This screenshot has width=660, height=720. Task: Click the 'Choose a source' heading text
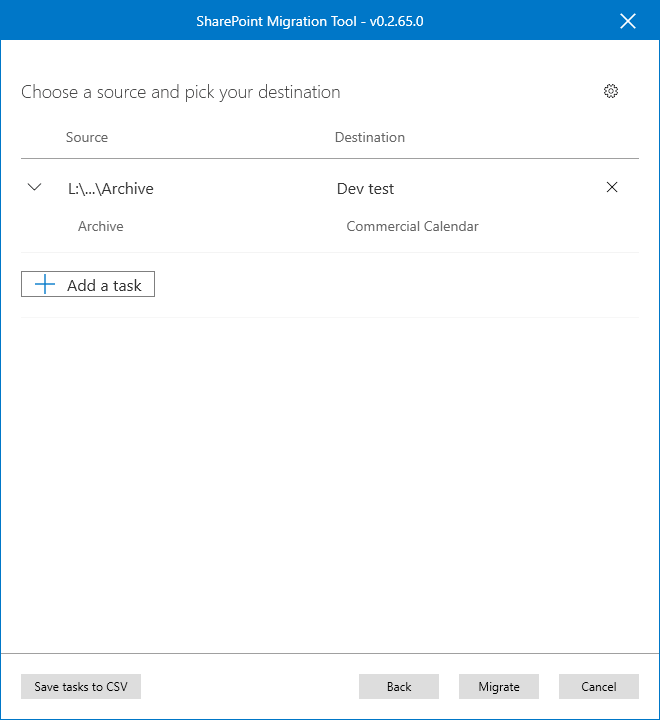(180, 92)
